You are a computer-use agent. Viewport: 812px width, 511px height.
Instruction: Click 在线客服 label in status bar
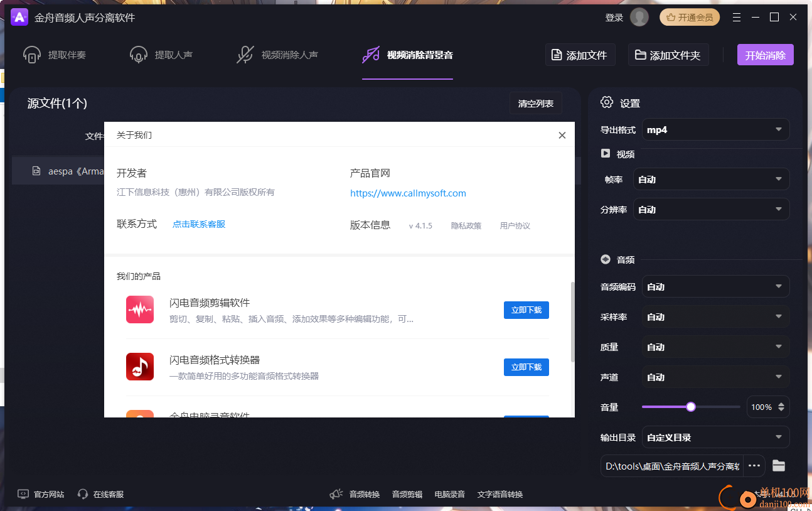pos(109,495)
